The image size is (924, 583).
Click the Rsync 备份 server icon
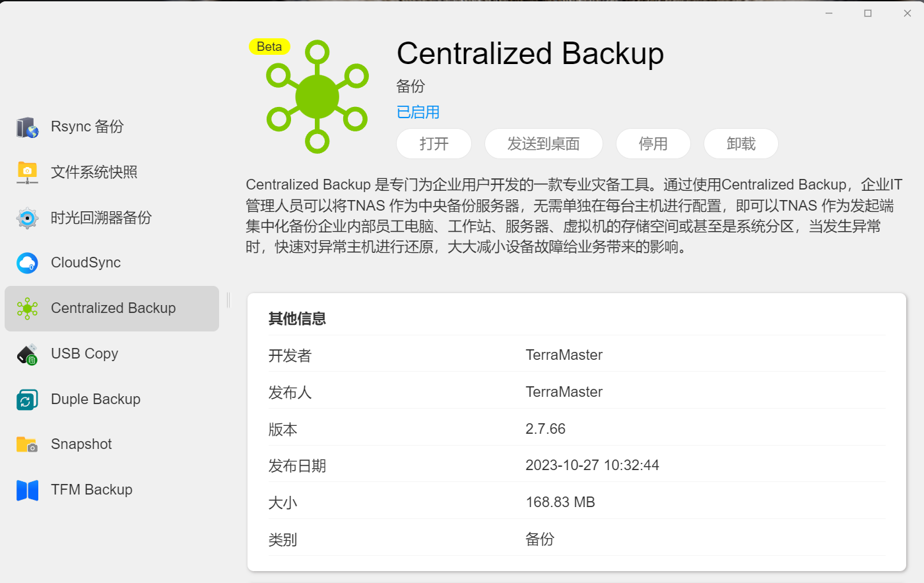point(27,127)
